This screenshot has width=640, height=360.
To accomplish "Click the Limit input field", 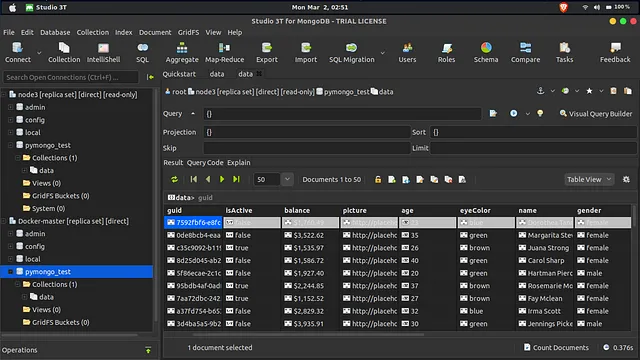I will (533, 148).
